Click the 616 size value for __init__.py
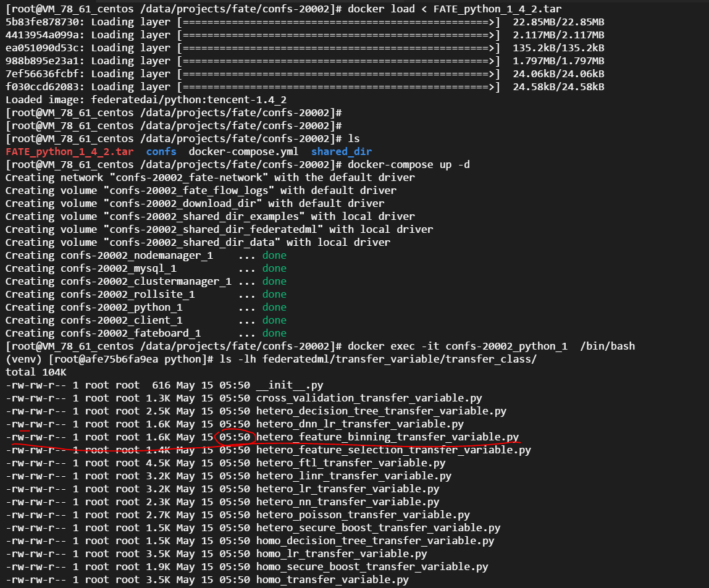The width and height of the screenshot is (709, 588). [161, 385]
